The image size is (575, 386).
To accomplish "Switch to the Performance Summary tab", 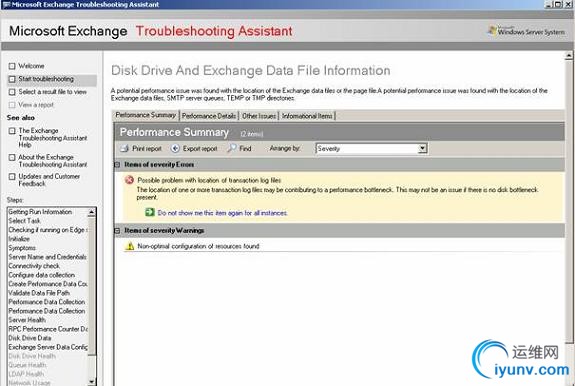I will pyautogui.click(x=146, y=115).
